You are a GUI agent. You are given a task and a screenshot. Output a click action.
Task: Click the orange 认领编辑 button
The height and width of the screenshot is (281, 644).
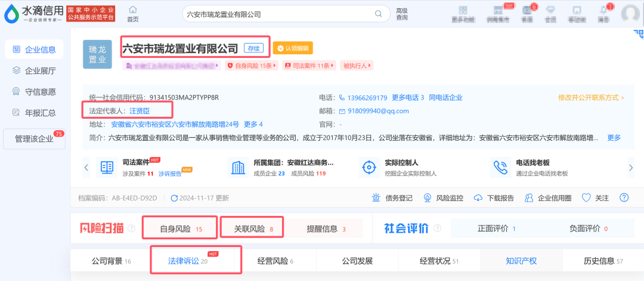pyautogui.click(x=293, y=48)
